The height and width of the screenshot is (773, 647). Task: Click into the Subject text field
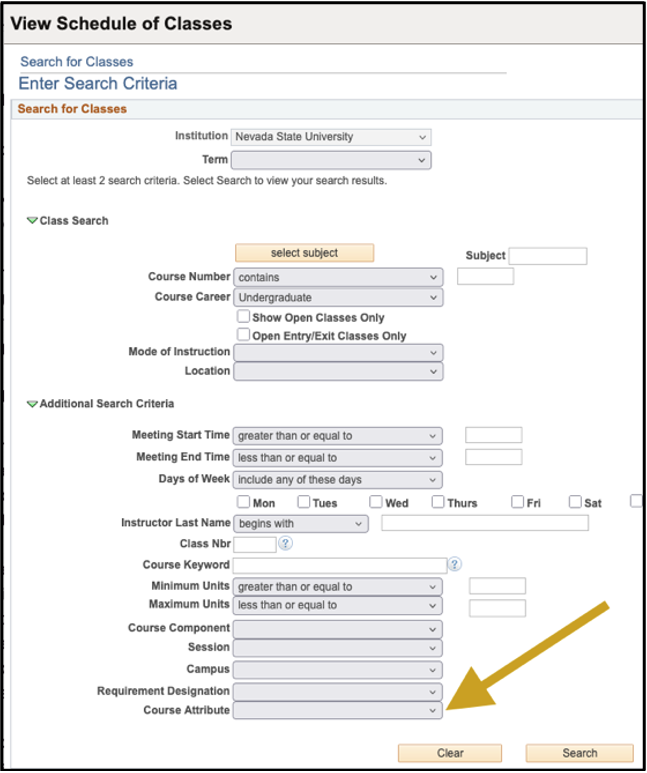coord(548,256)
